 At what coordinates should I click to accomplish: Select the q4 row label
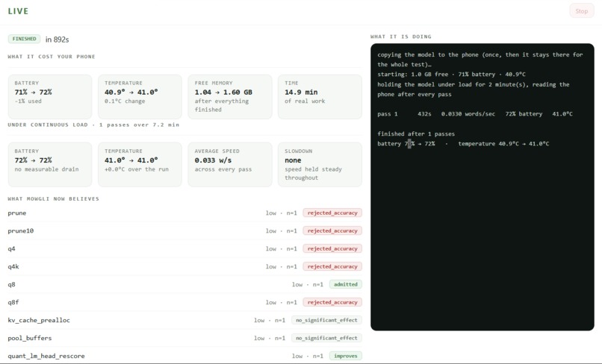click(x=11, y=249)
